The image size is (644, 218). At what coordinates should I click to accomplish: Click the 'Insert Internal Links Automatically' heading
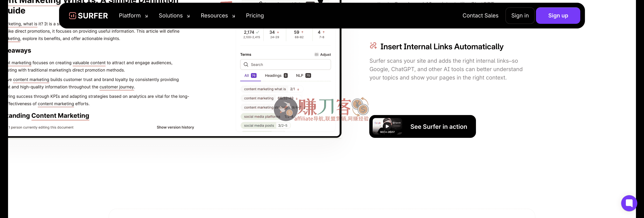442,47
